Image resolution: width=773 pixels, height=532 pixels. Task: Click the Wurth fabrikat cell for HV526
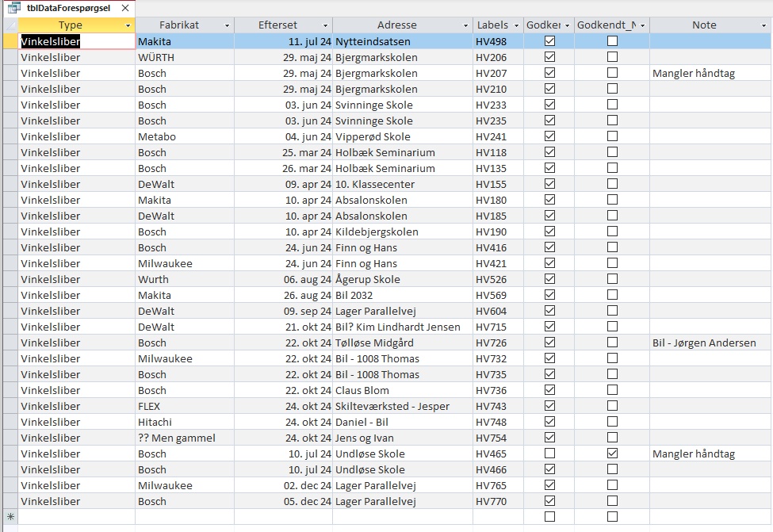point(185,279)
